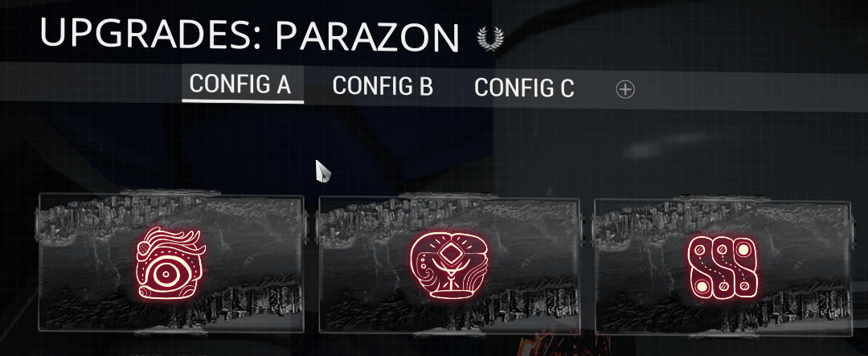Add a new config with plus icon
868x356 pixels.
point(625,89)
